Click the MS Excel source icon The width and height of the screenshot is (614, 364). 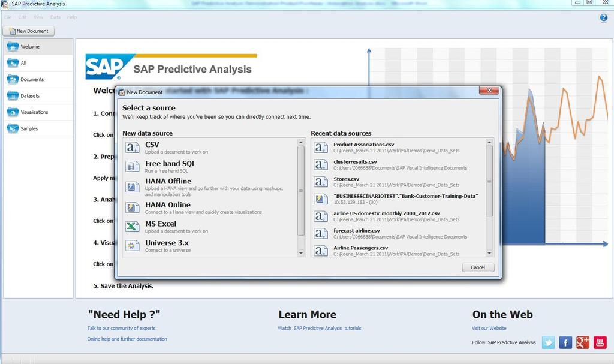pos(133,226)
